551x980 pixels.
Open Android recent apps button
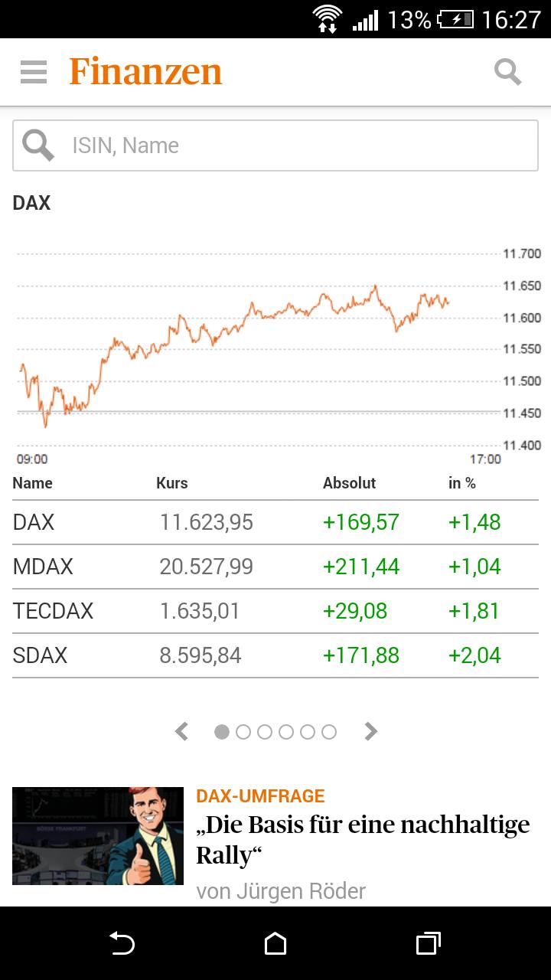pos(429,943)
